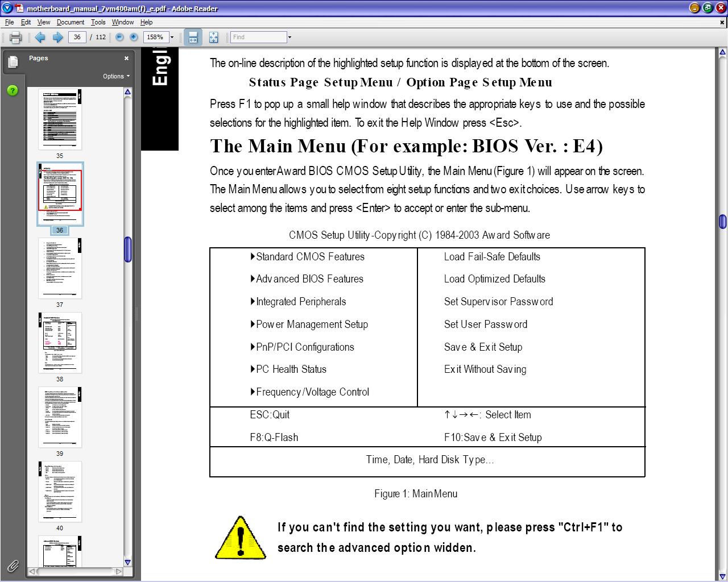Select the page 38 thumbnail
Screen dimensions: 728x582
60,342
